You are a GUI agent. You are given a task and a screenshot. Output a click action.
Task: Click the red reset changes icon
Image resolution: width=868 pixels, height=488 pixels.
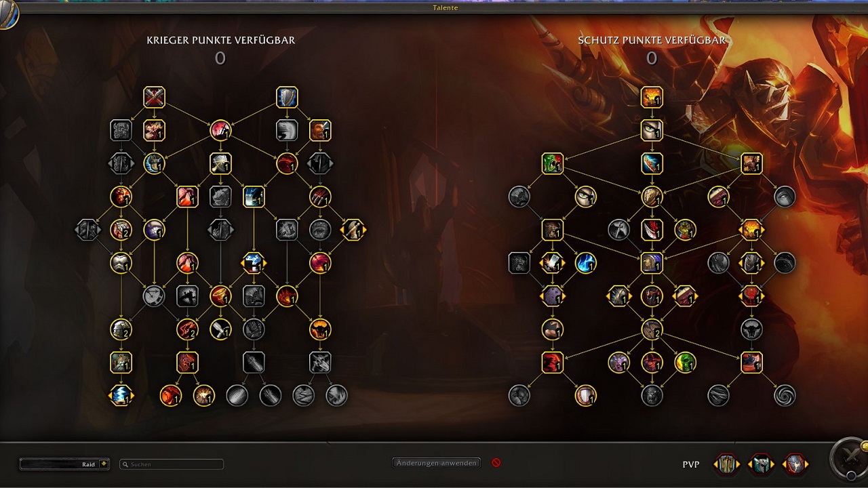pyautogui.click(x=496, y=463)
